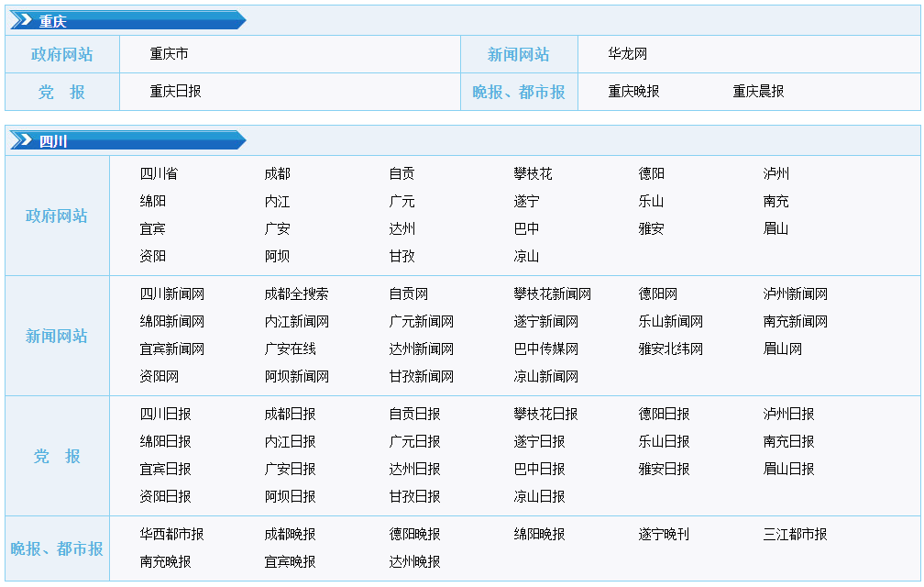Click the 四川 section title

coord(53,140)
